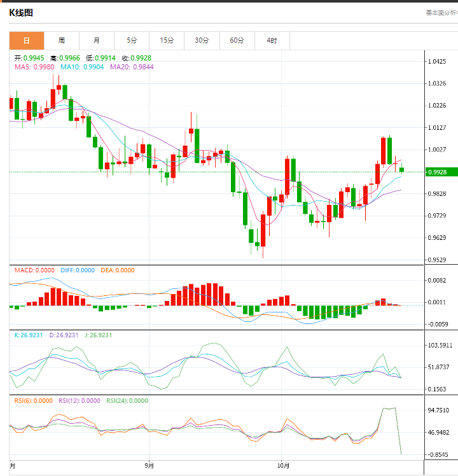Click the 1.0326 price axis label
The width and height of the screenshot is (458, 476).
tap(437, 83)
